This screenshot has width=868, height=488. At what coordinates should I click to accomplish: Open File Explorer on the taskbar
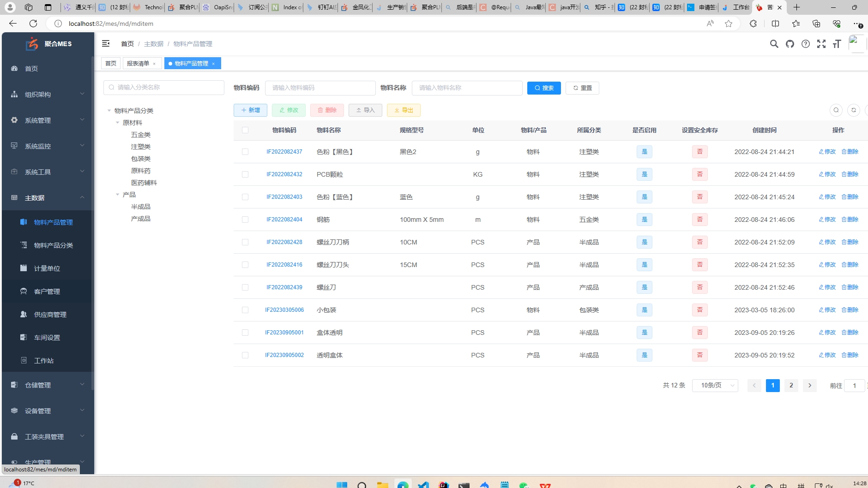pos(382,485)
